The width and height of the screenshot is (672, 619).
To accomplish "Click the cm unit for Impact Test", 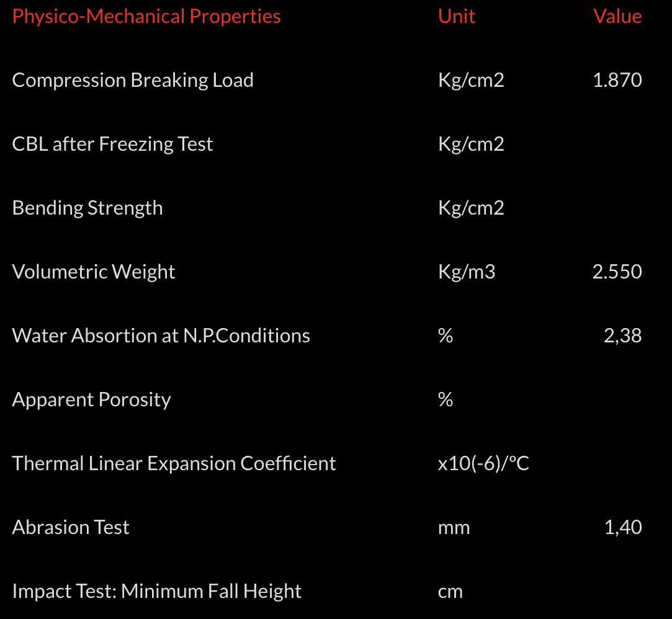I will click(450, 591).
